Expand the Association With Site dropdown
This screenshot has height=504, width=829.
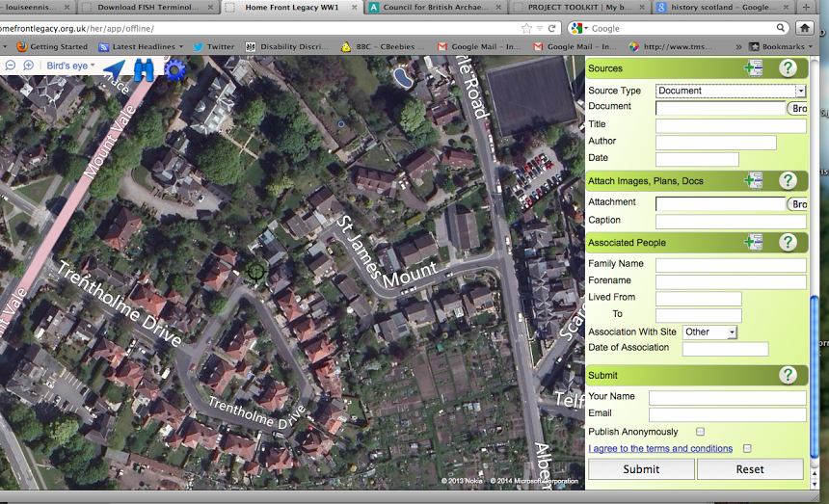(x=709, y=332)
